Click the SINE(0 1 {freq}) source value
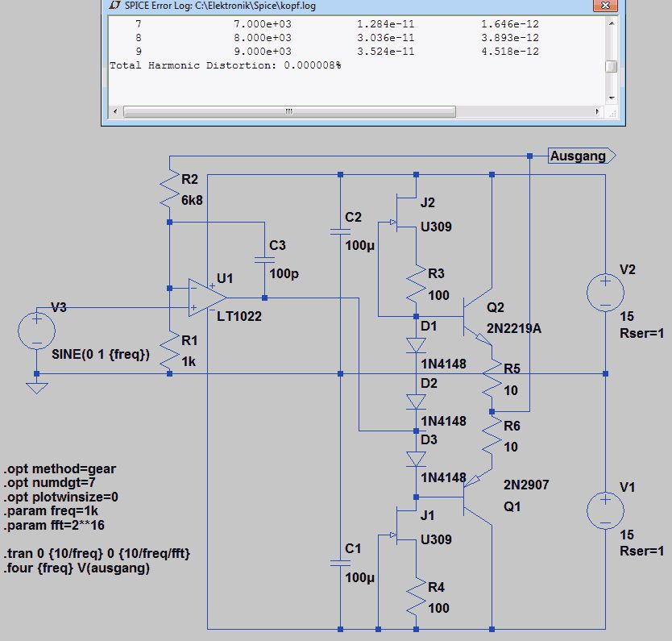The width and height of the screenshot is (672, 641). [101, 355]
